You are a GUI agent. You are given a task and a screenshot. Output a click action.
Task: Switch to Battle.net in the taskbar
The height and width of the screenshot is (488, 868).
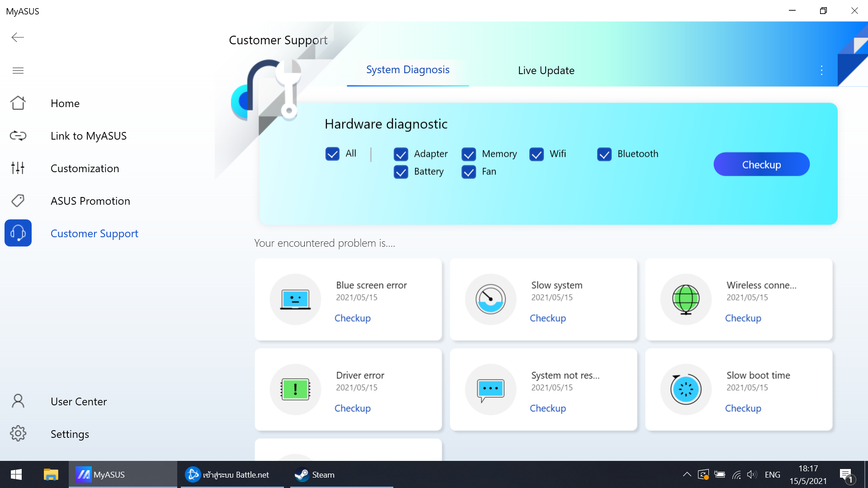coord(232,474)
